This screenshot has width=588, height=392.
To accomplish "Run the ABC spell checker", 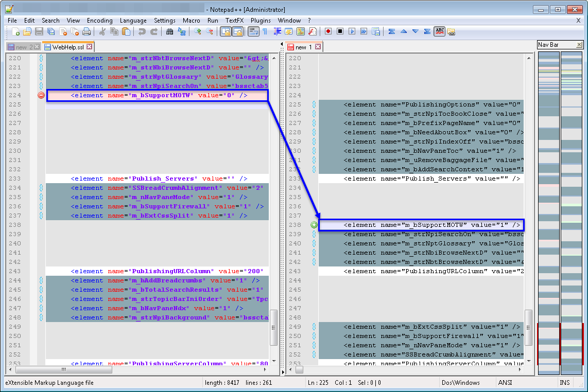I will [439, 31].
